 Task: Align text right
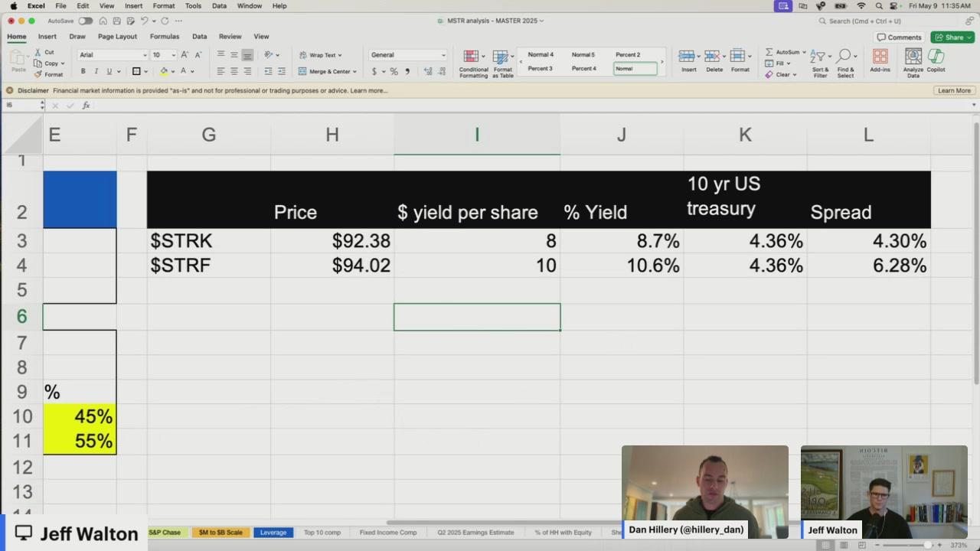[x=247, y=71]
